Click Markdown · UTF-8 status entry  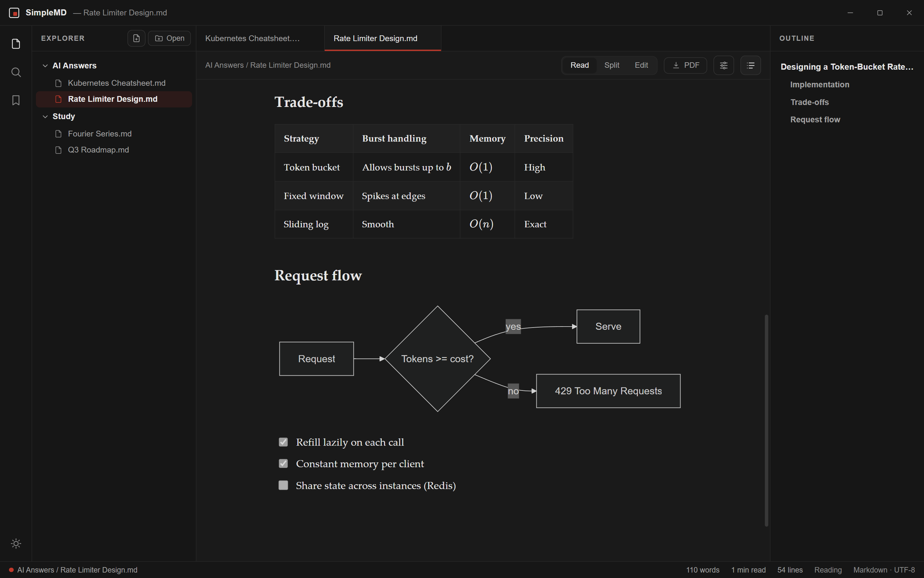click(x=884, y=570)
